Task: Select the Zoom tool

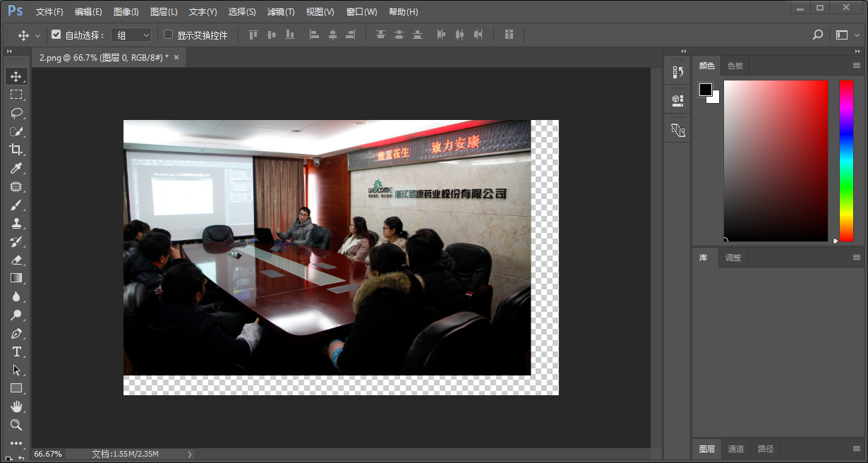Action: tap(16, 425)
